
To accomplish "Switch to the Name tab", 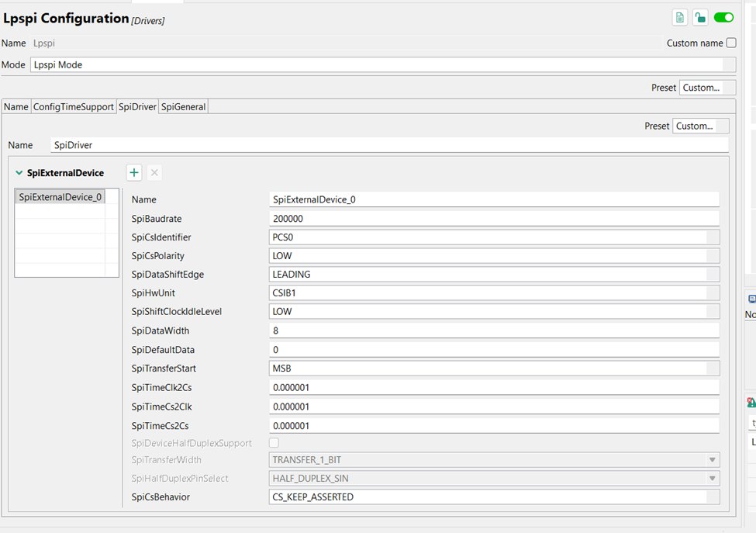I will tap(16, 106).
